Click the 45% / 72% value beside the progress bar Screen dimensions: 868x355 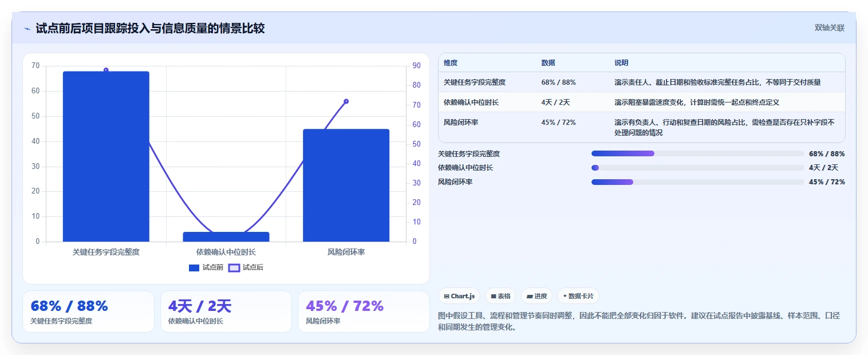827,182
